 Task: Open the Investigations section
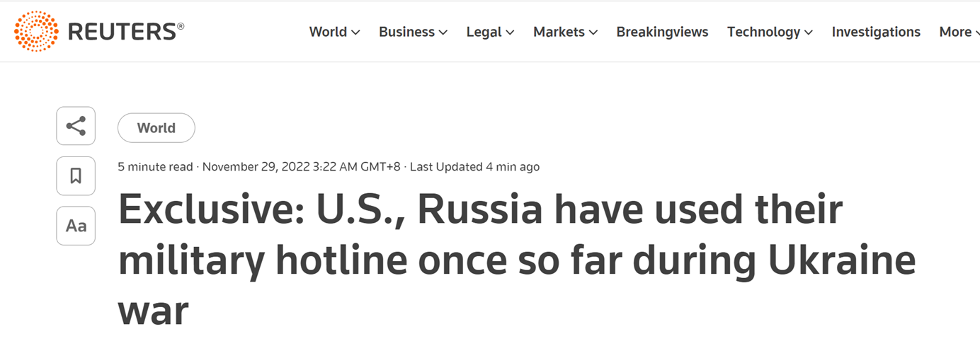click(x=876, y=32)
